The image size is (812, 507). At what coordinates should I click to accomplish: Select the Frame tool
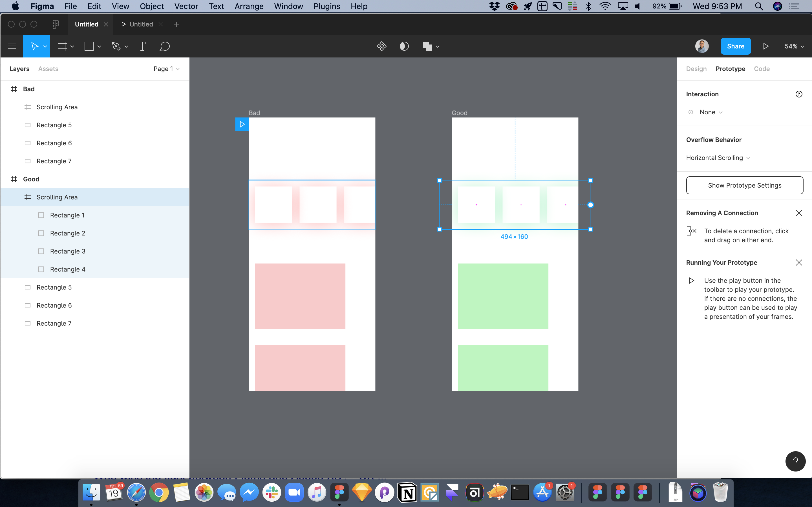[62, 46]
